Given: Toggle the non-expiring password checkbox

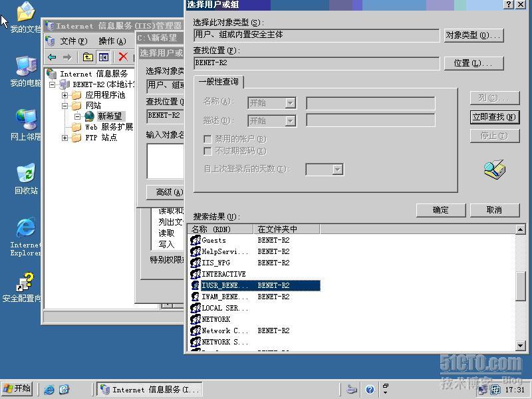Looking at the screenshot, I should coord(207,151).
